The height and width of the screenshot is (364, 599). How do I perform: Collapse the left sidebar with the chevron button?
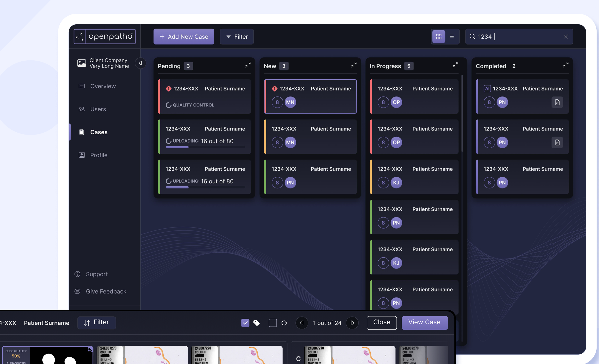[x=140, y=63]
